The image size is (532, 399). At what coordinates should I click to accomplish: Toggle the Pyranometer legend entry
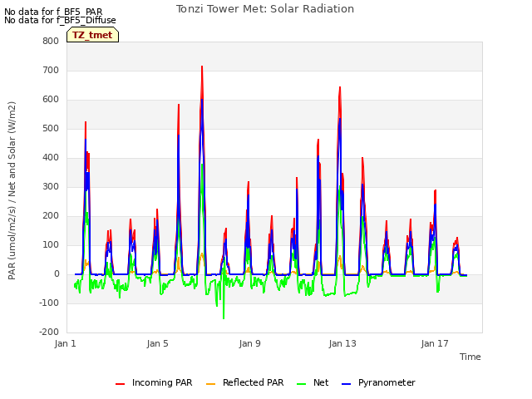click(x=378, y=382)
